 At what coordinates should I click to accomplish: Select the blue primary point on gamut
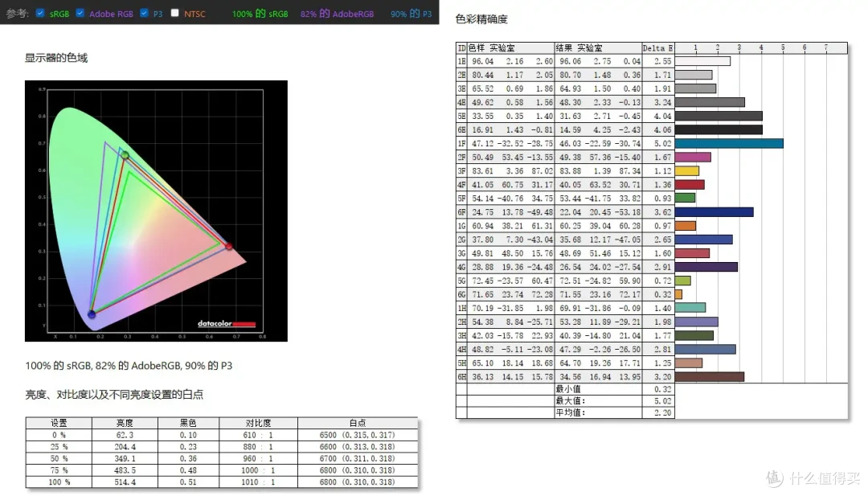point(92,314)
